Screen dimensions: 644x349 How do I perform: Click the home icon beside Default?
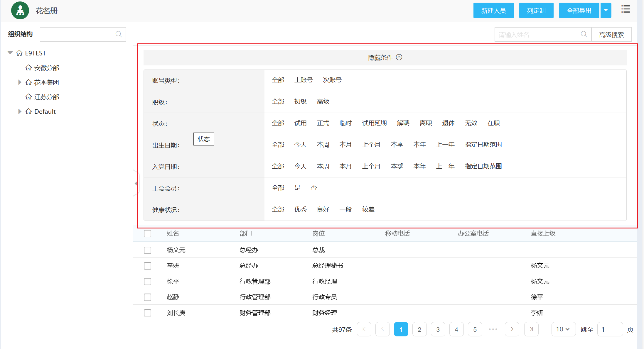pyautogui.click(x=28, y=111)
